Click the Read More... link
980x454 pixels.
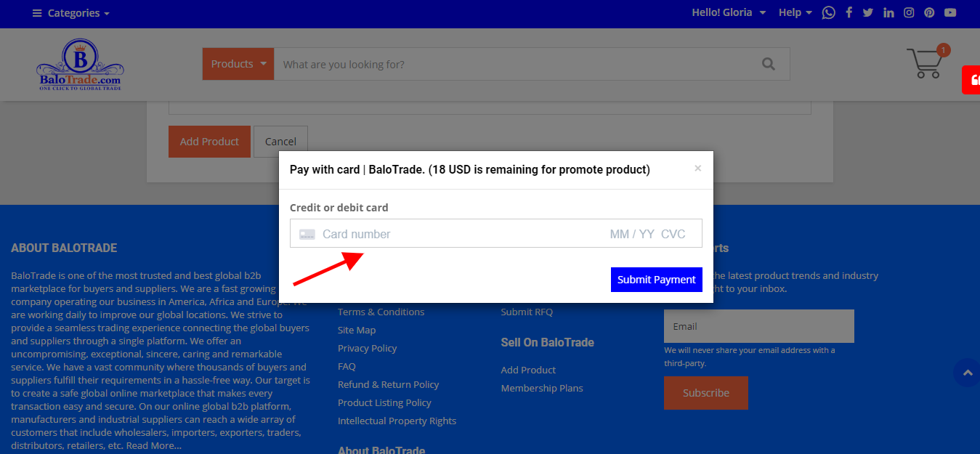[154, 445]
